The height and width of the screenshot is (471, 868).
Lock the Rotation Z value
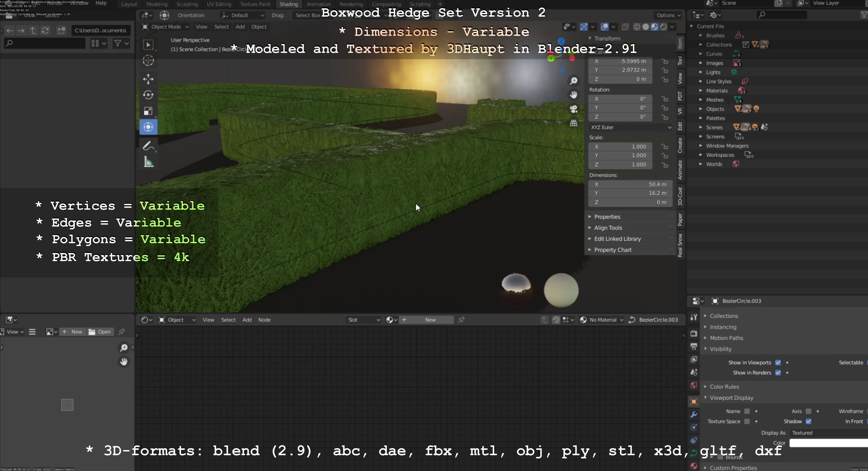(x=664, y=117)
